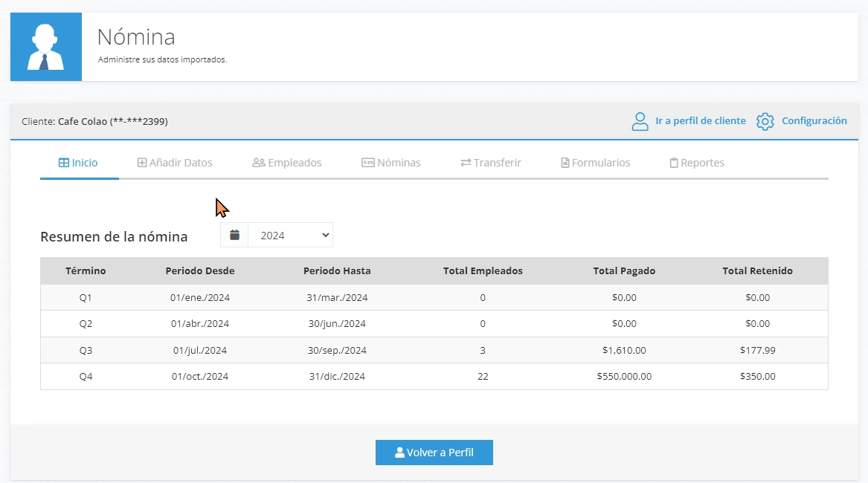Click the Configuración gear icon
This screenshot has width=868, height=483.
point(765,121)
